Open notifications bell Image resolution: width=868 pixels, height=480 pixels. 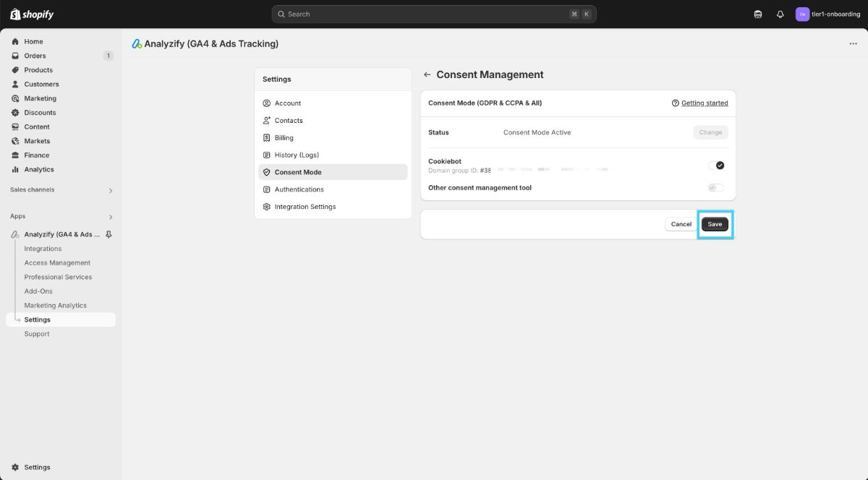point(780,14)
